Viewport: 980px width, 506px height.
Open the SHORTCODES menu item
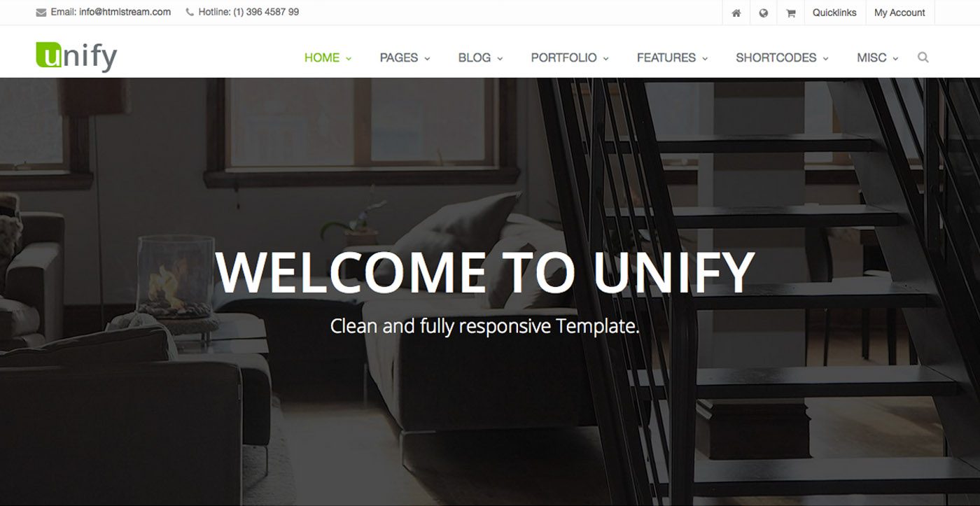coord(776,57)
